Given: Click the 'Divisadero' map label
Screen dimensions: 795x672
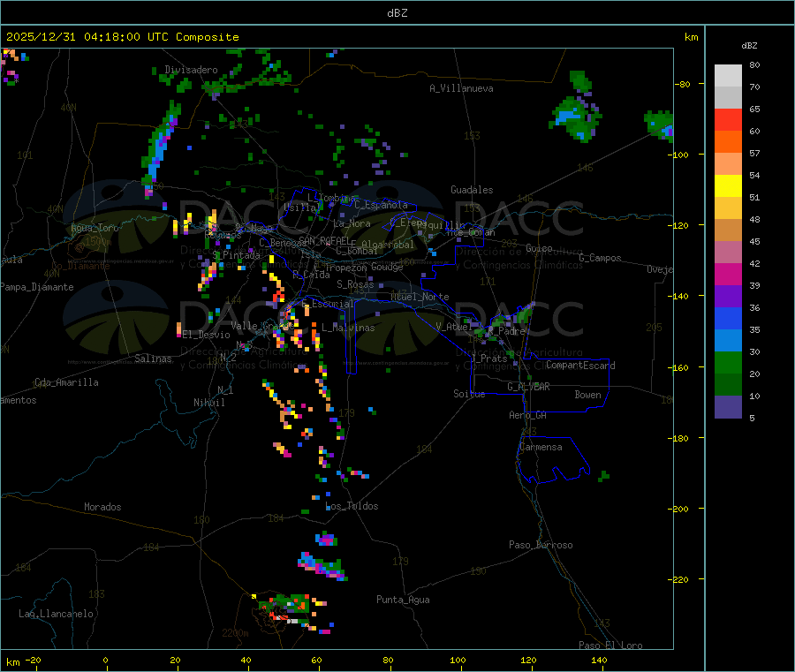Looking at the screenshot, I should click(191, 70).
